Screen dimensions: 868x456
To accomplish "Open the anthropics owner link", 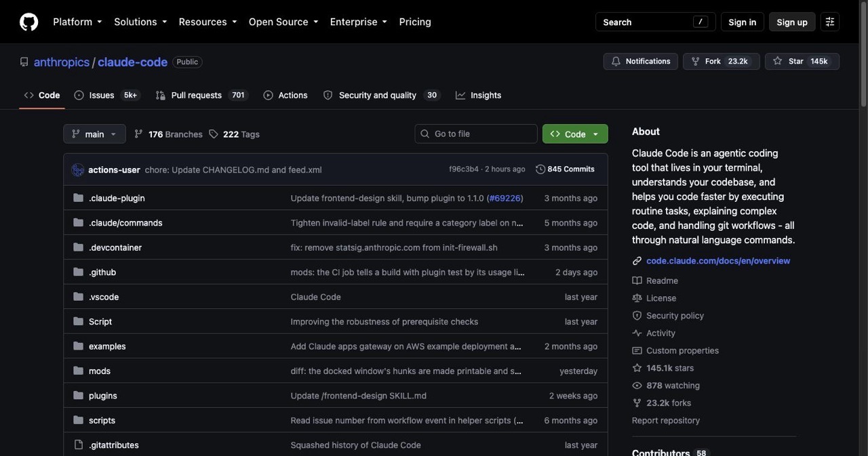I will [x=62, y=62].
